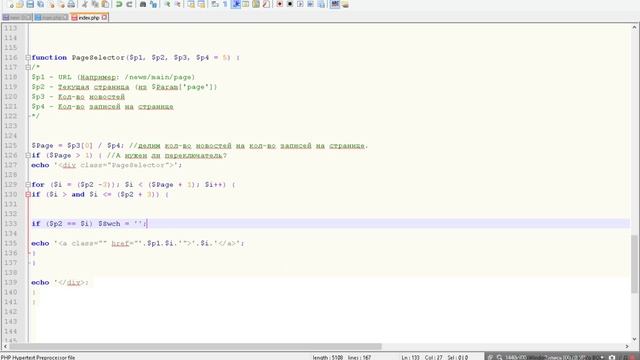
Task: Collapse the for loop fold at line 129
Action: [28, 185]
